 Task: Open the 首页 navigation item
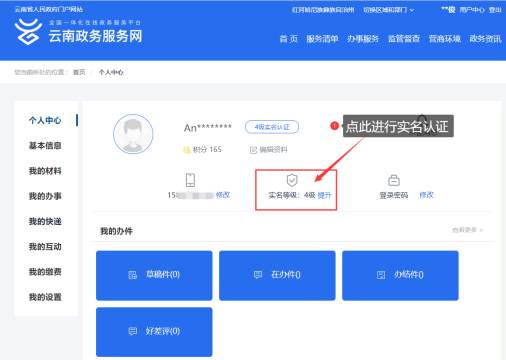(x=288, y=39)
